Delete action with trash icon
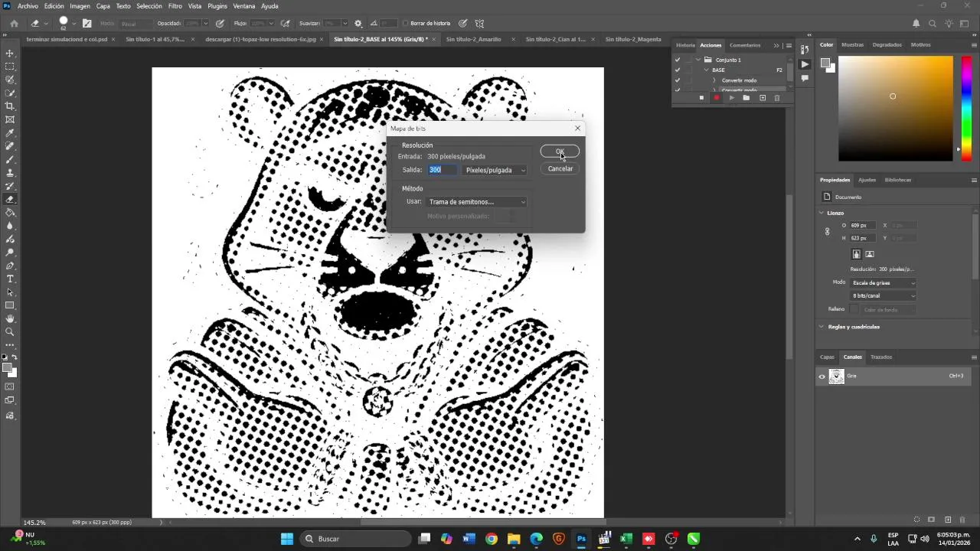 click(x=777, y=98)
